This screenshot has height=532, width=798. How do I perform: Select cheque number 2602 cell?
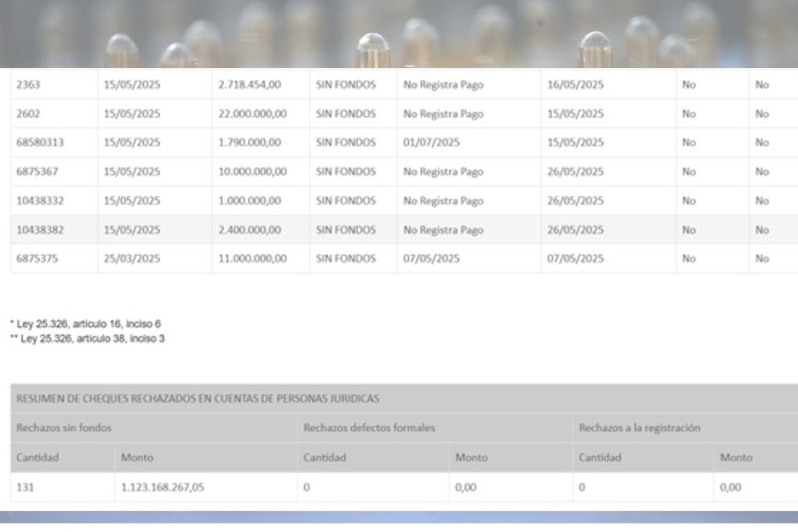[28, 114]
